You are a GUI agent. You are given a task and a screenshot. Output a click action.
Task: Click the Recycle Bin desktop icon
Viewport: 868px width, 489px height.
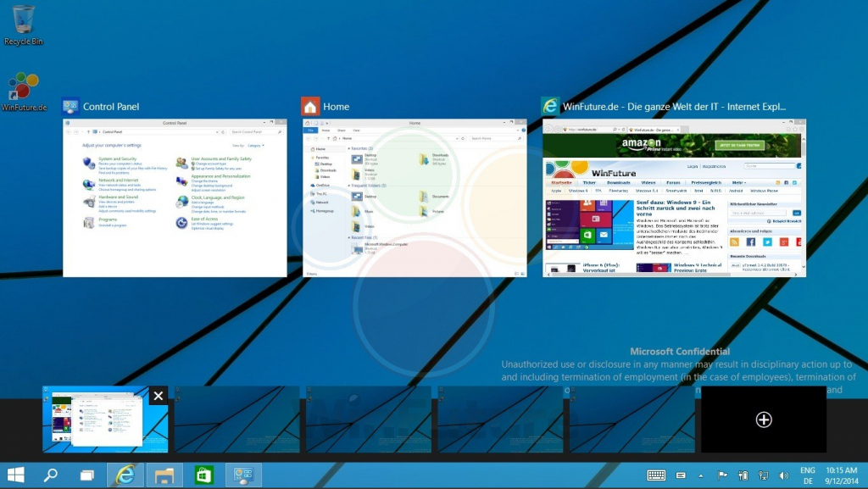[23, 24]
